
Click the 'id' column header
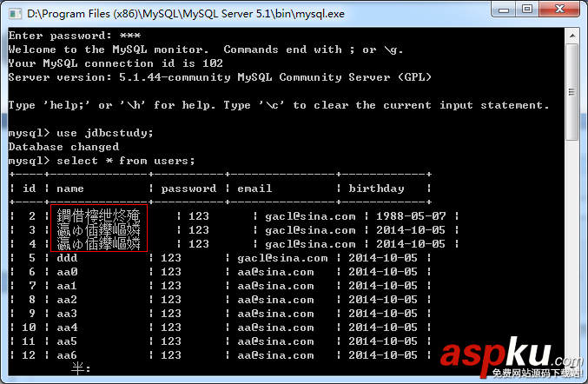click(x=30, y=189)
